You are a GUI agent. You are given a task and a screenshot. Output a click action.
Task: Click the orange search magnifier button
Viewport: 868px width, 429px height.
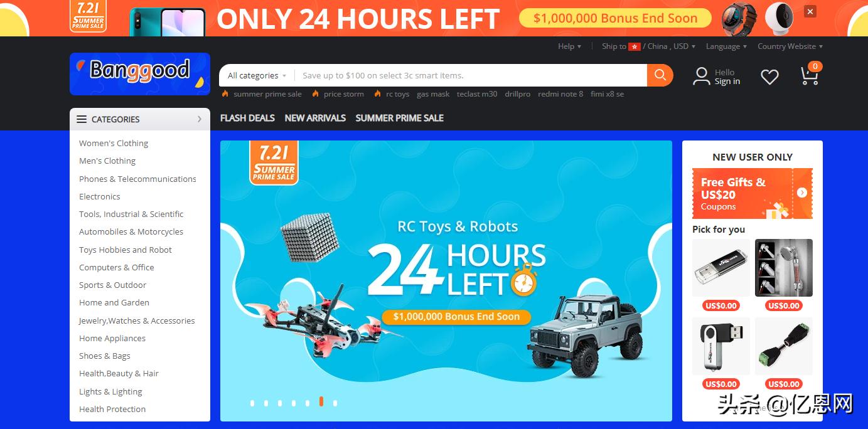click(660, 75)
